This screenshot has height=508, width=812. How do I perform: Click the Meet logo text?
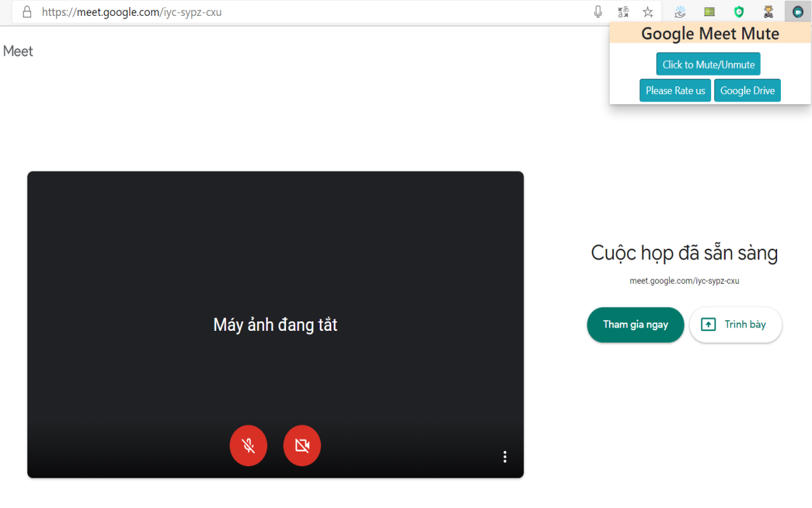[x=18, y=51]
